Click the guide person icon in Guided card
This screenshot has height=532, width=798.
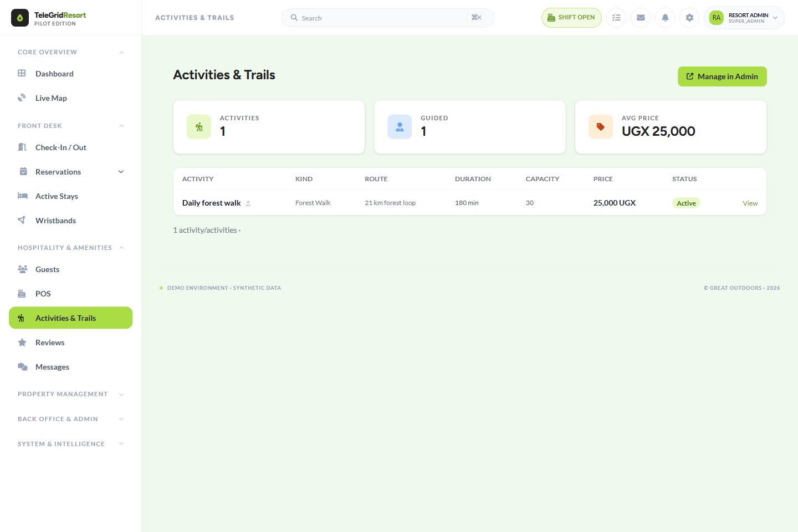pyautogui.click(x=400, y=127)
